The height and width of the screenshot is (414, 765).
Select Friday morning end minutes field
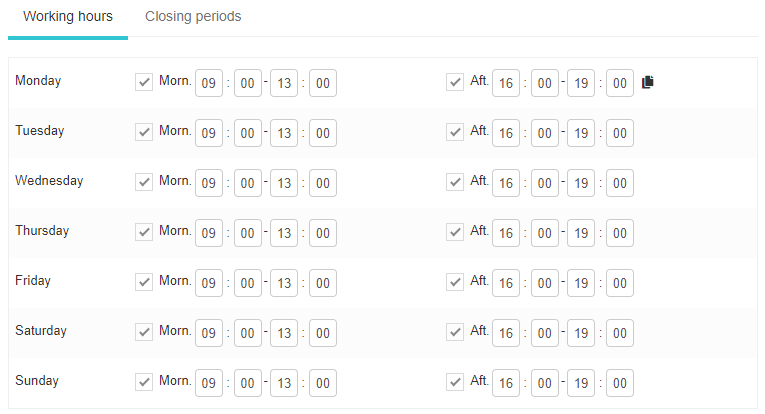click(323, 283)
